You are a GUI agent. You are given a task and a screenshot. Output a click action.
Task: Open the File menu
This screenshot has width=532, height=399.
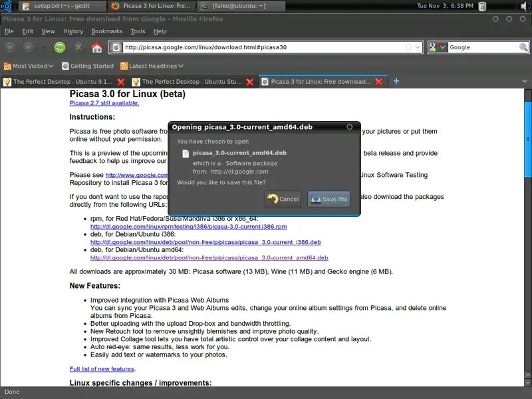(9, 31)
